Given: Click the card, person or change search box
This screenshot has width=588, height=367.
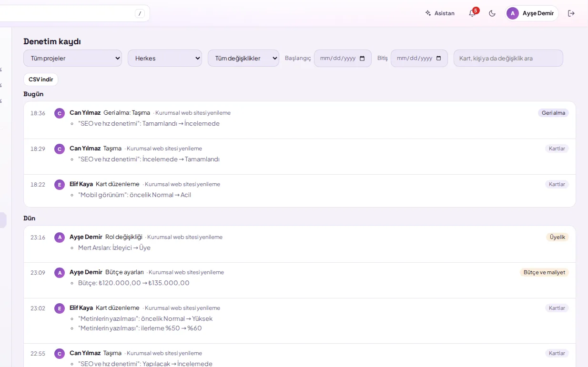Looking at the screenshot, I should click(x=508, y=58).
